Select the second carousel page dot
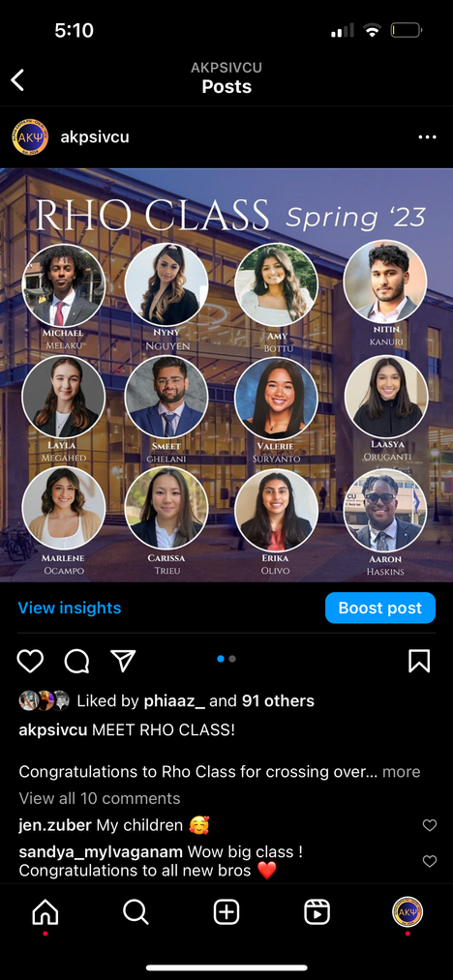This screenshot has width=453, height=980. (232, 659)
